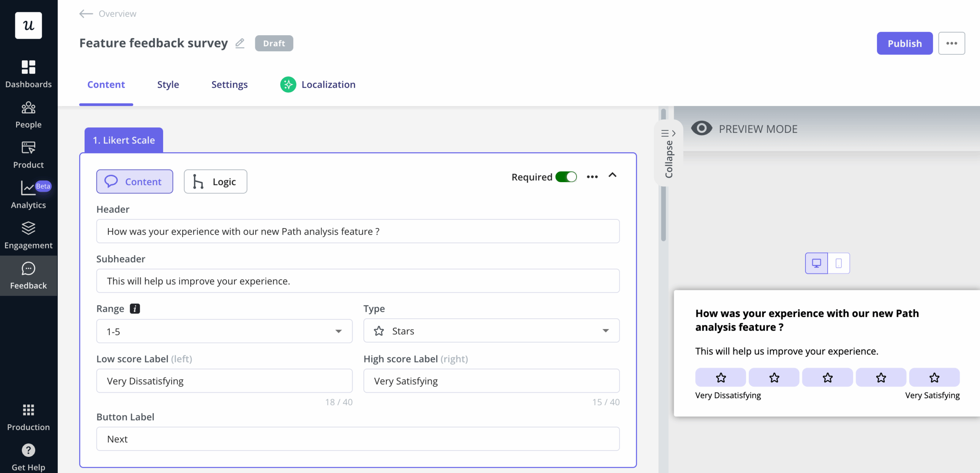Screen dimensions: 980x473
Task: Switch to Production view in sidebar
Action: tap(28, 417)
